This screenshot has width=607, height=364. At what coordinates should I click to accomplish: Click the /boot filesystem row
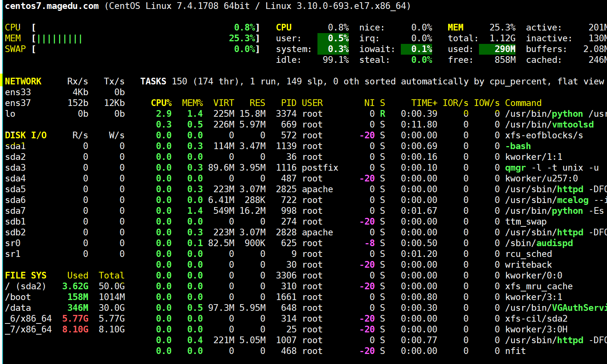65,297
